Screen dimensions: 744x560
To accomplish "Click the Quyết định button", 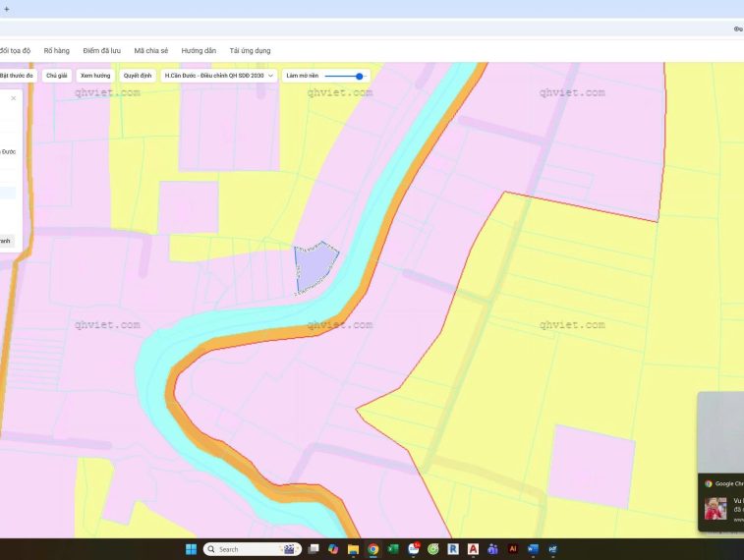I will pos(138,76).
